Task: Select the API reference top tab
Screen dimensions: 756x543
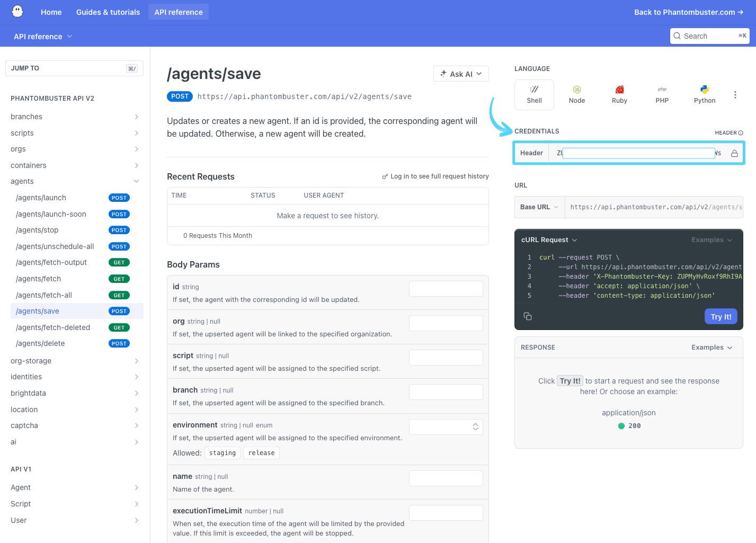Action: pos(179,12)
